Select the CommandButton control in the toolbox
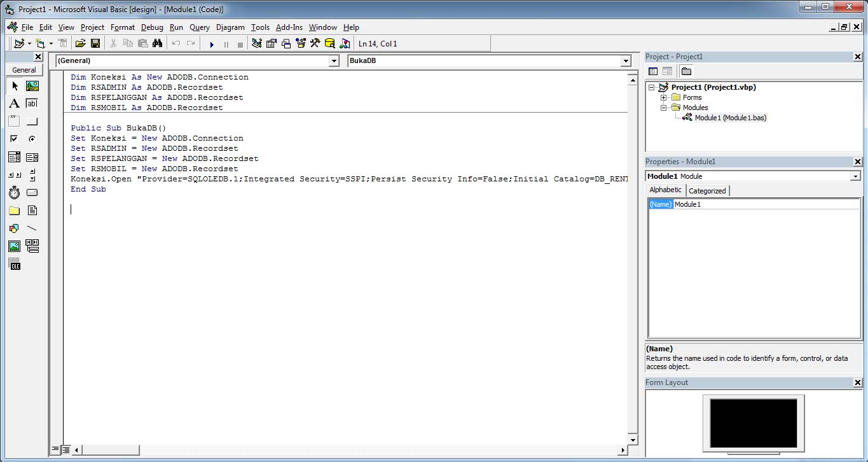 pyautogui.click(x=32, y=122)
